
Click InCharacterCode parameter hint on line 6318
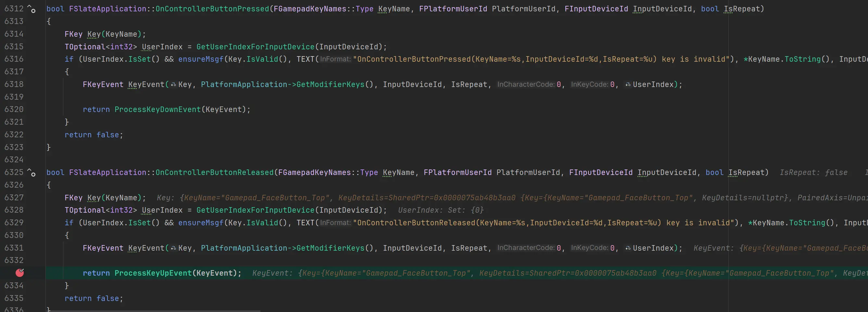coord(525,84)
